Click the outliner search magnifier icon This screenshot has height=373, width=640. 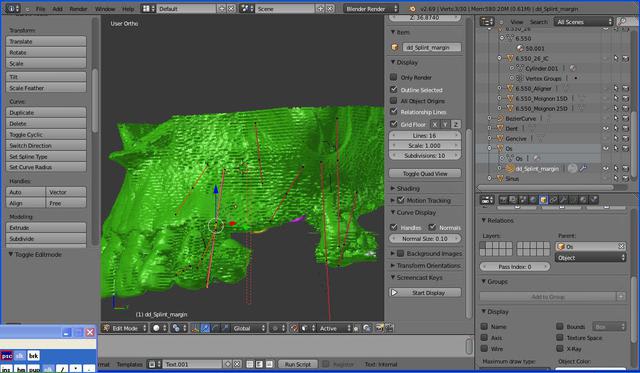(621, 22)
